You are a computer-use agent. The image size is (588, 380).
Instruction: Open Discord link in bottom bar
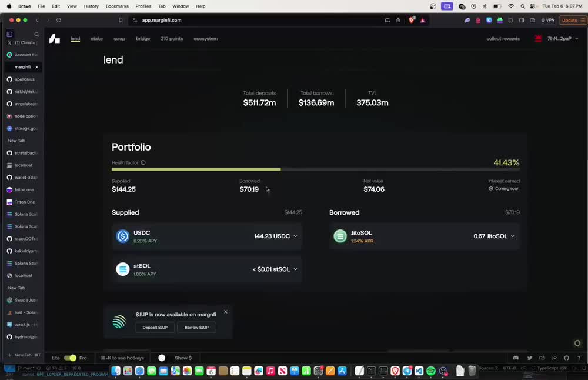coord(516,358)
